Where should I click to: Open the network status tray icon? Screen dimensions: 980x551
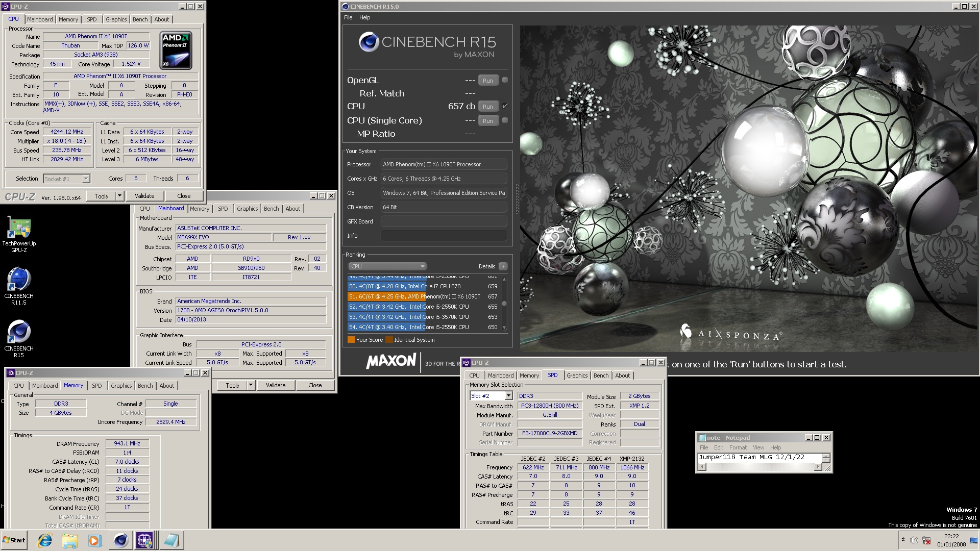pyautogui.click(x=927, y=540)
